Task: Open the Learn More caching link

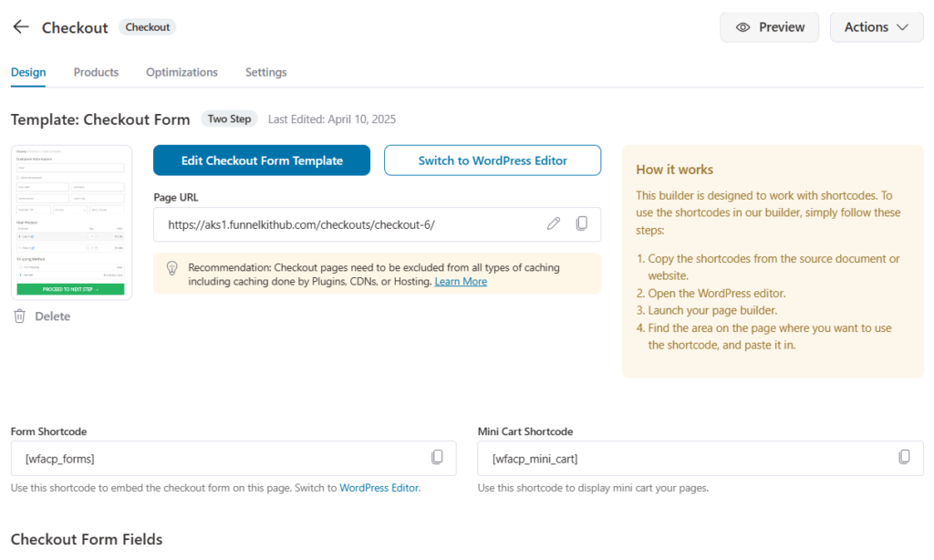Action: 461,281
